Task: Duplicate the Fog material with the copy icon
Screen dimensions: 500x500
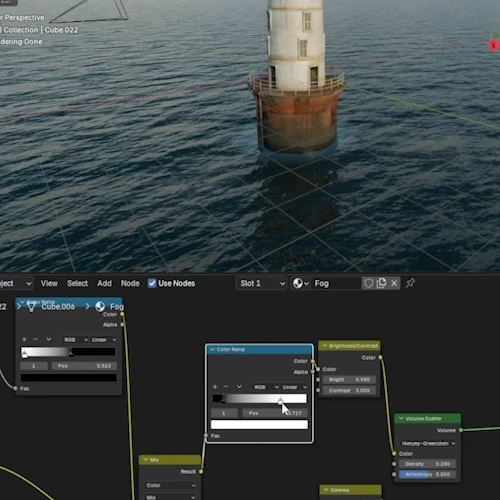Action: 381,283
